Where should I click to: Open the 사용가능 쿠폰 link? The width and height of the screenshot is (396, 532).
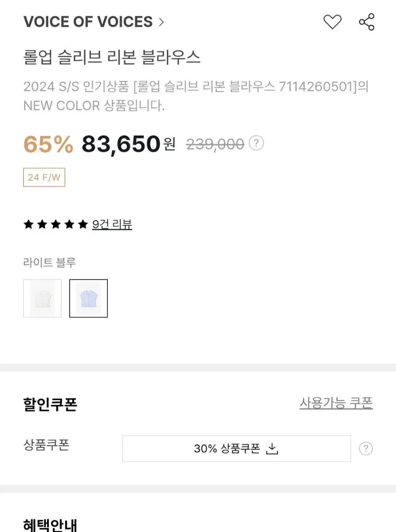pos(336,403)
